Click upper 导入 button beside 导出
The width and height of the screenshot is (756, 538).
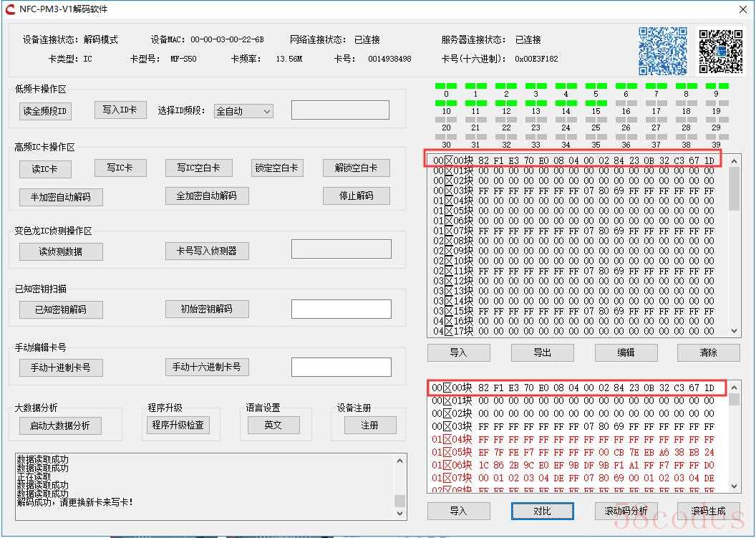pyautogui.click(x=458, y=352)
